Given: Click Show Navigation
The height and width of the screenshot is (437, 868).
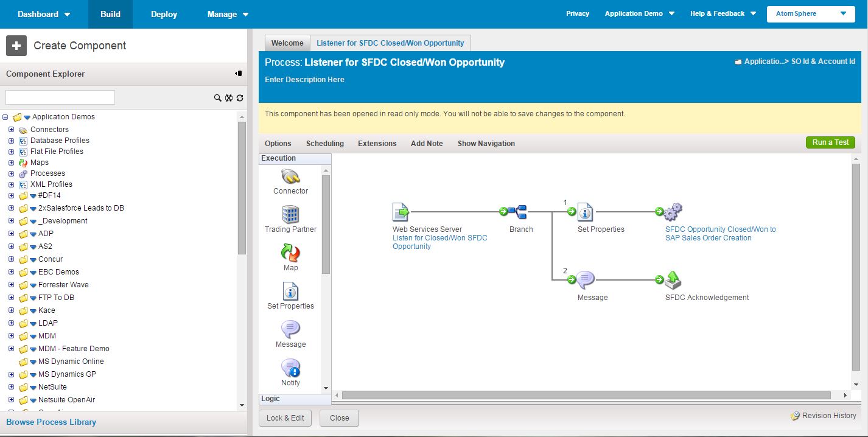Looking at the screenshot, I should pyautogui.click(x=486, y=144).
